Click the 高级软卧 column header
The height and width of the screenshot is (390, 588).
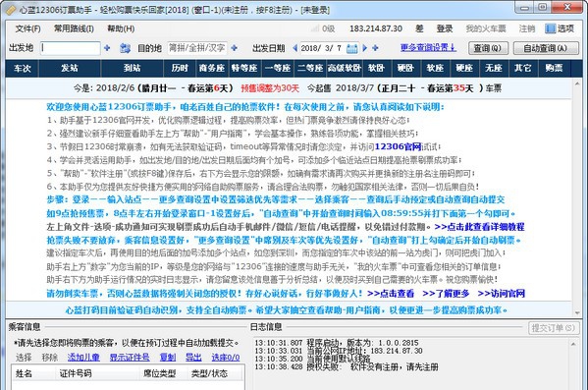344,68
